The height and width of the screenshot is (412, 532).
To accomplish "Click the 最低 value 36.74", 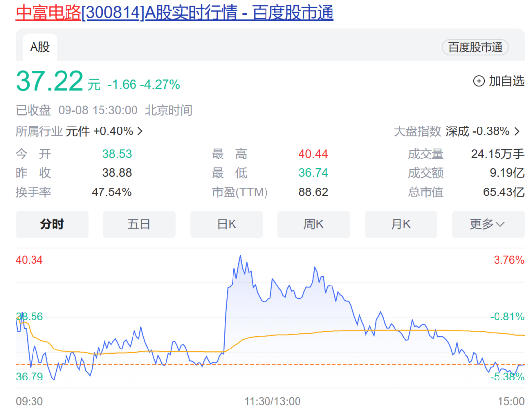I will 313,173.
